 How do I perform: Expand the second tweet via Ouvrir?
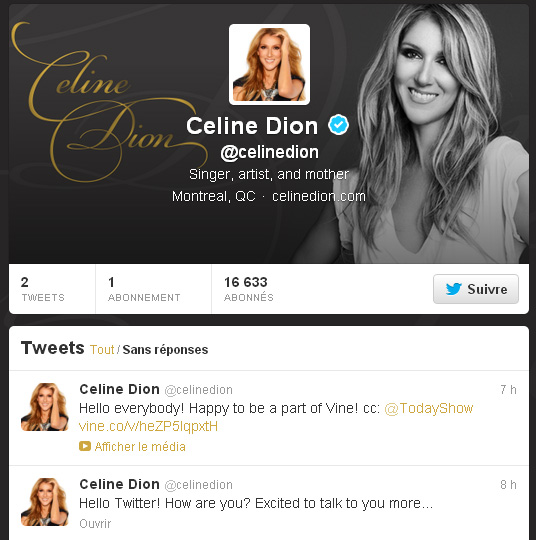[95, 524]
